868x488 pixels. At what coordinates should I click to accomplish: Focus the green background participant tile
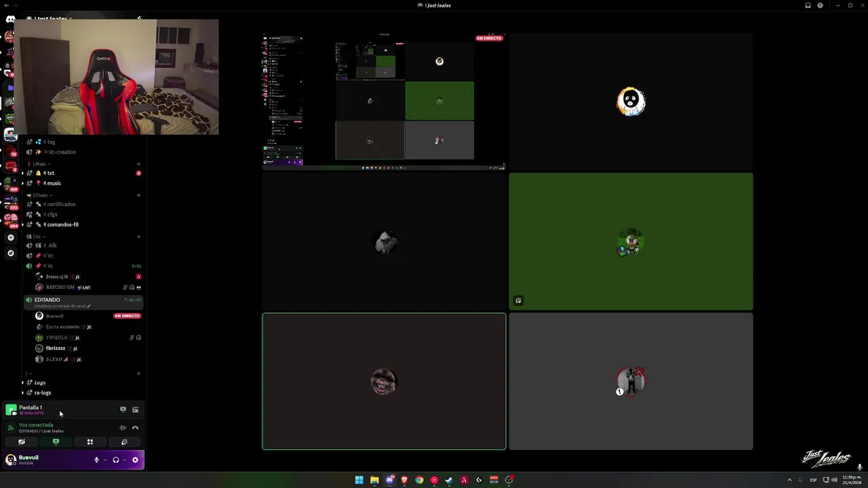tap(631, 241)
